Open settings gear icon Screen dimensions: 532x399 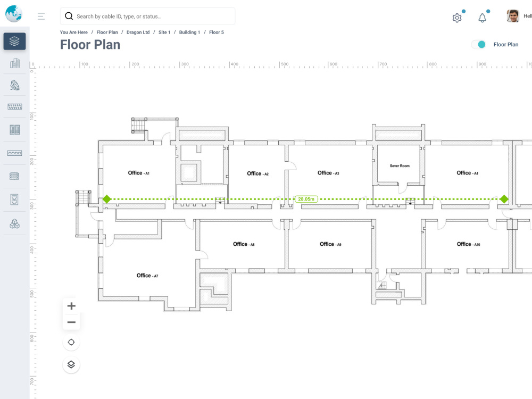pyautogui.click(x=457, y=18)
